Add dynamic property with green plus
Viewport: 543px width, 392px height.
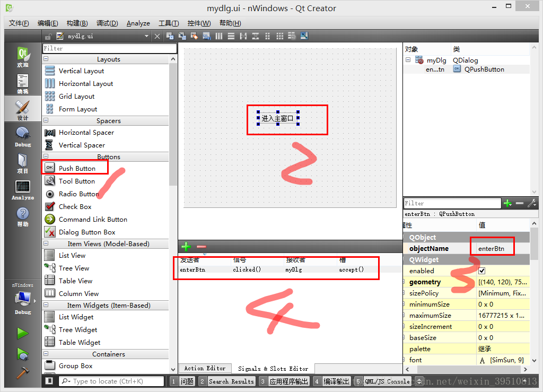(x=507, y=204)
